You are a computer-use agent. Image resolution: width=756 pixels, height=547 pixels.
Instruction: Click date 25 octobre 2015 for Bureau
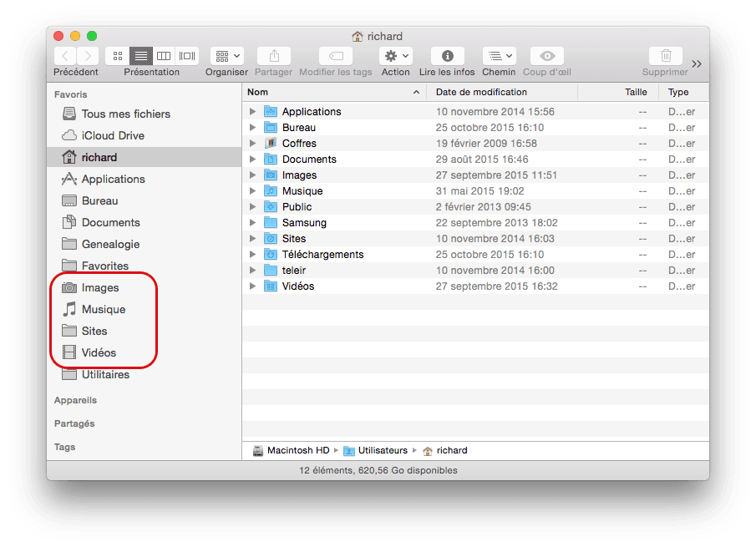coord(490,127)
